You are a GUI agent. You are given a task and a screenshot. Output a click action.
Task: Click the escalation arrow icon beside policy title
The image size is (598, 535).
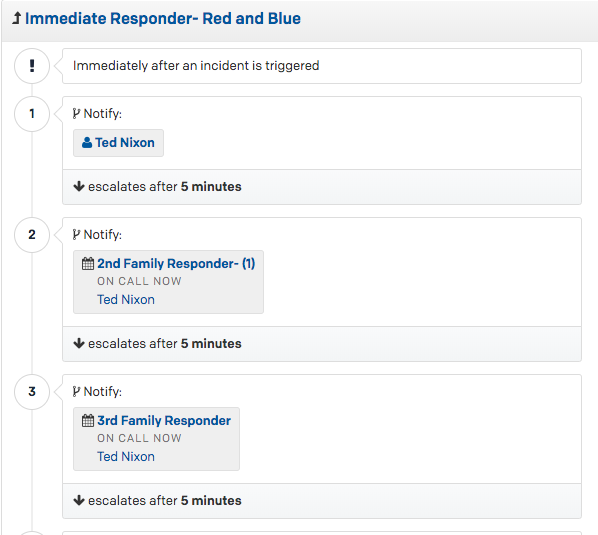click(x=16, y=18)
